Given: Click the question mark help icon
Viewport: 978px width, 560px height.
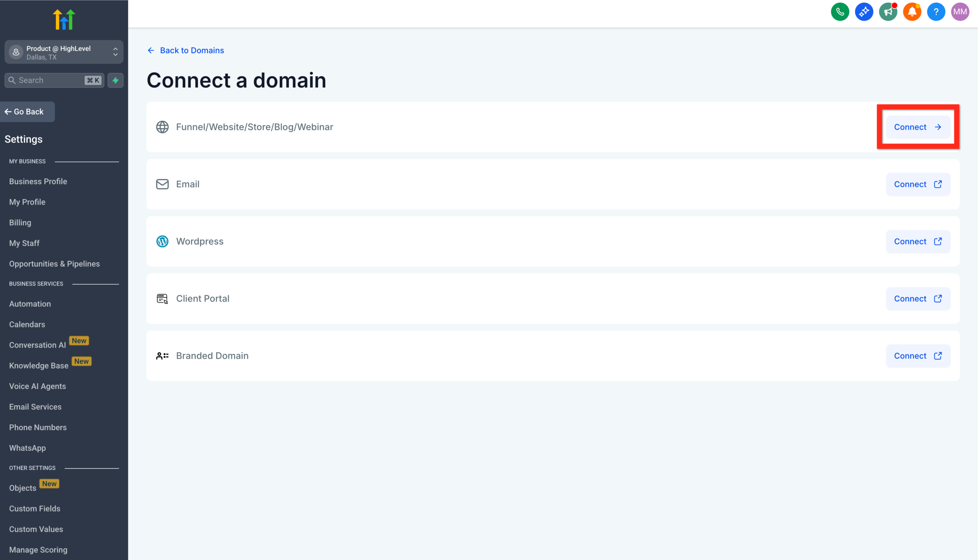Looking at the screenshot, I should point(936,11).
